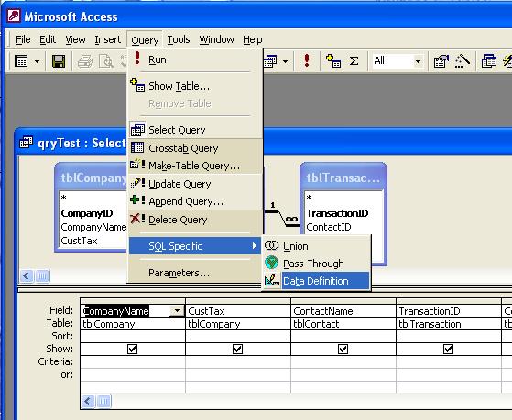Uncheck Show box for ContactName column
Viewport: 512px width, 420px height.
click(x=343, y=350)
